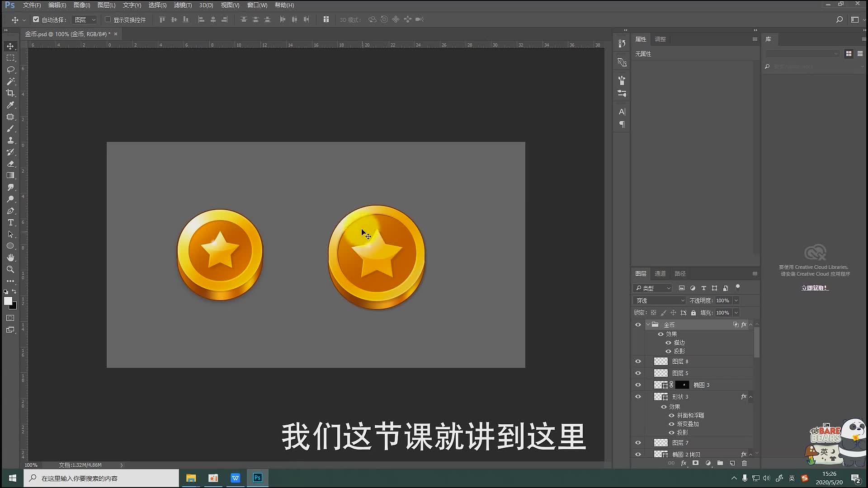The height and width of the screenshot is (488, 868).
Task: Switch to the 调整 tab
Action: pyautogui.click(x=660, y=39)
